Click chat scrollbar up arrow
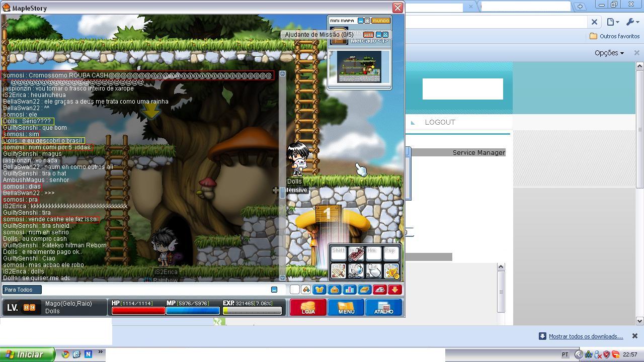The height and width of the screenshot is (362, 644). pyautogui.click(x=282, y=74)
